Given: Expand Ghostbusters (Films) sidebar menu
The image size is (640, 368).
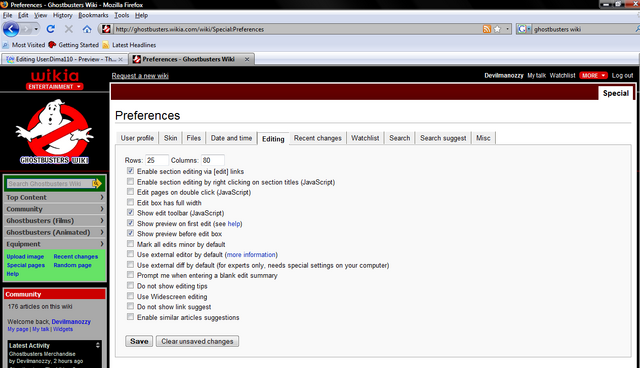Looking at the screenshot, I should (x=55, y=221).
